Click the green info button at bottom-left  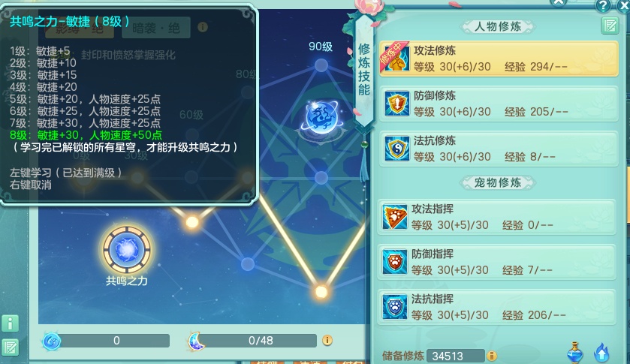click(10, 323)
